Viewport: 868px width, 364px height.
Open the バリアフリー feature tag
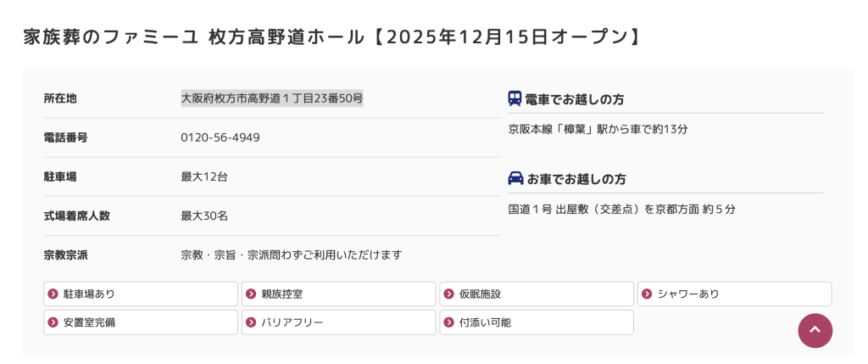[x=338, y=322]
